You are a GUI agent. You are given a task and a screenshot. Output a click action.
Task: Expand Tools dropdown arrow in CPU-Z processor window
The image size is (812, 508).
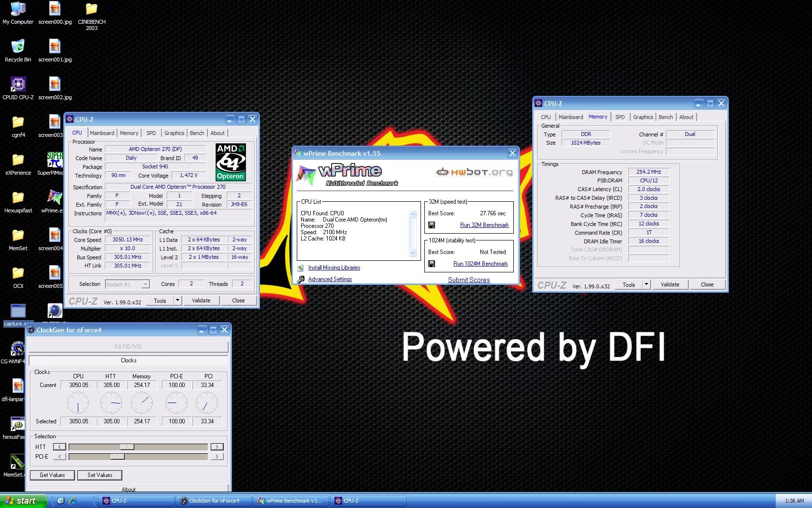177,300
